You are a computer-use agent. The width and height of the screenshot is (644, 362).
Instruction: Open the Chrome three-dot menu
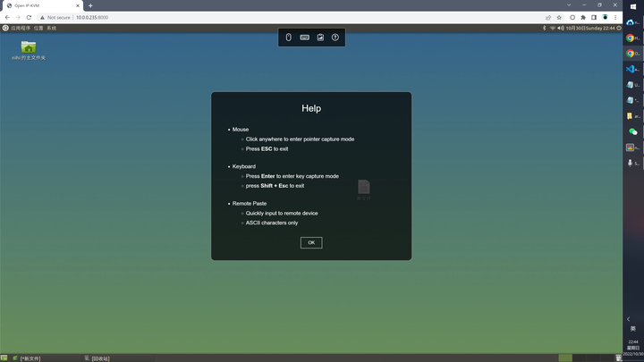[x=615, y=18]
